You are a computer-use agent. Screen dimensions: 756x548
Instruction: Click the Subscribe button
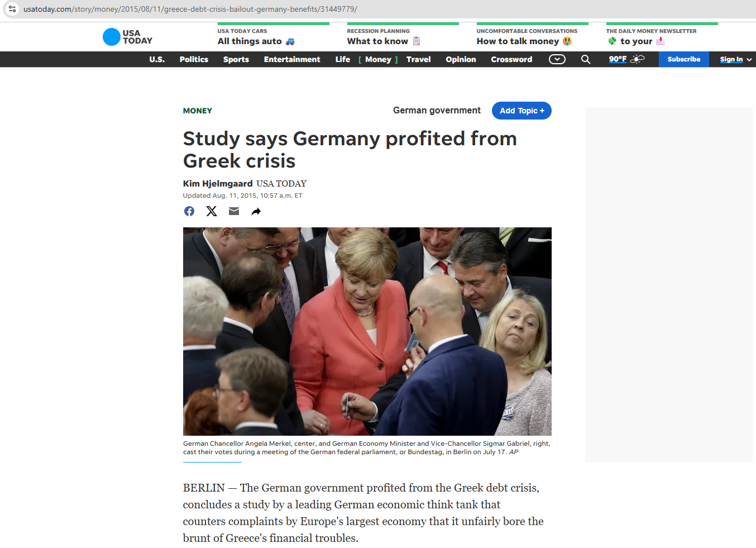[683, 59]
